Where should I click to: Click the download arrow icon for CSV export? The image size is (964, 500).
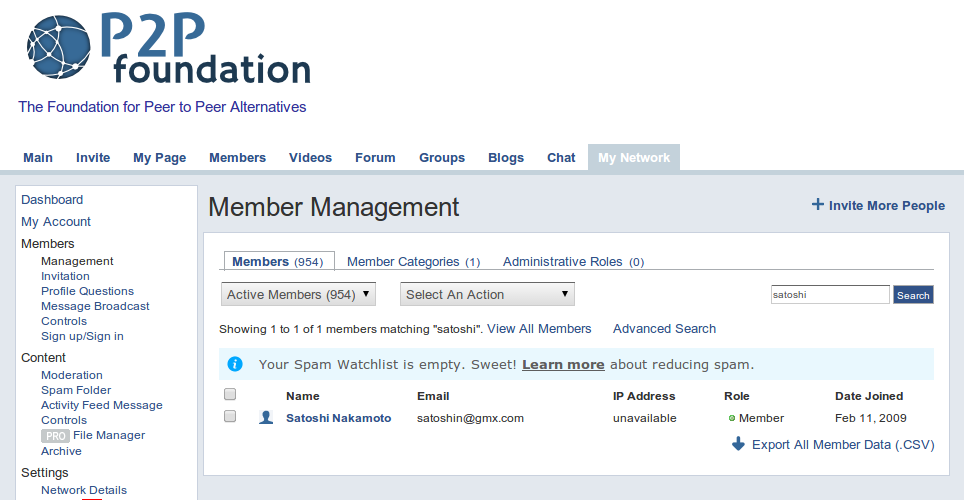(738, 444)
